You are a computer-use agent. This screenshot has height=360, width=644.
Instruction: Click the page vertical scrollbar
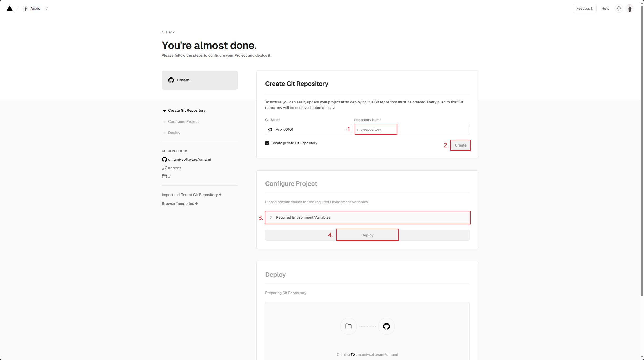[642, 150]
